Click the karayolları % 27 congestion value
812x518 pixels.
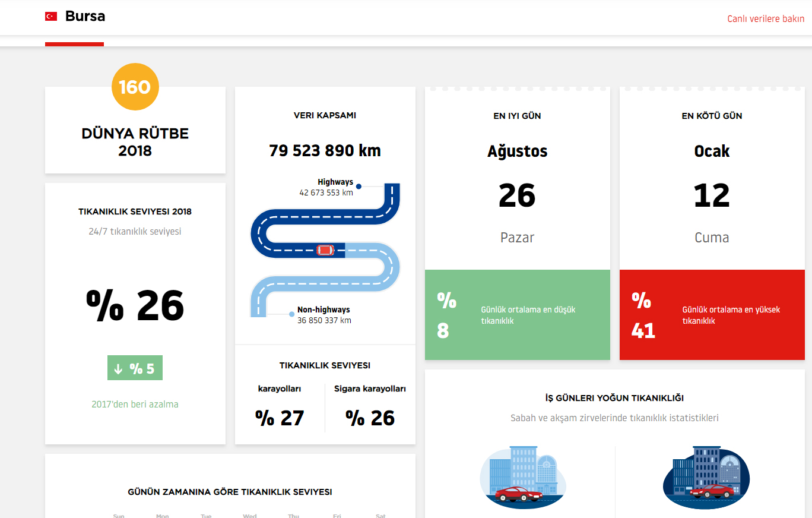click(x=280, y=418)
